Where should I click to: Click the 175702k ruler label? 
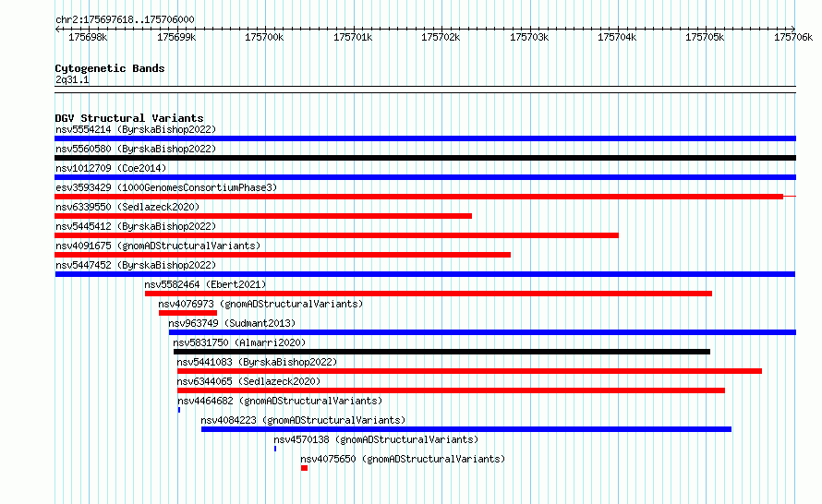(x=441, y=37)
